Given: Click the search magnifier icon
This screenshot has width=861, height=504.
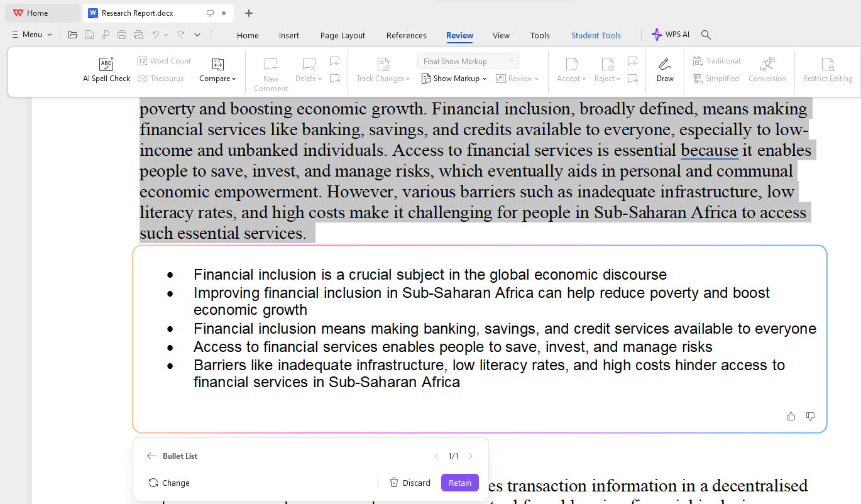Looking at the screenshot, I should coord(706,35).
